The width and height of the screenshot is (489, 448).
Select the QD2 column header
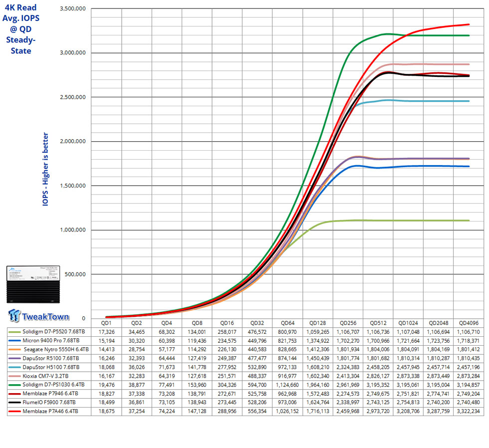tap(137, 323)
